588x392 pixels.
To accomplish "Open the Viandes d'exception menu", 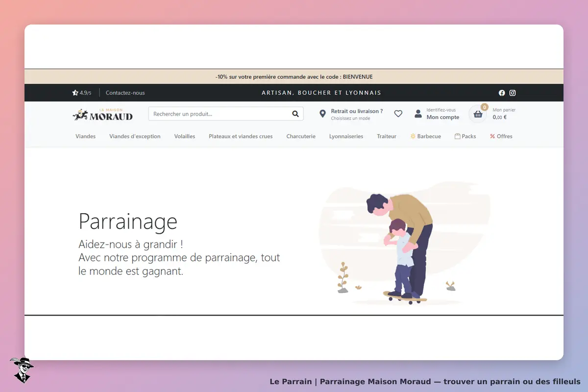I will pyautogui.click(x=135, y=136).
